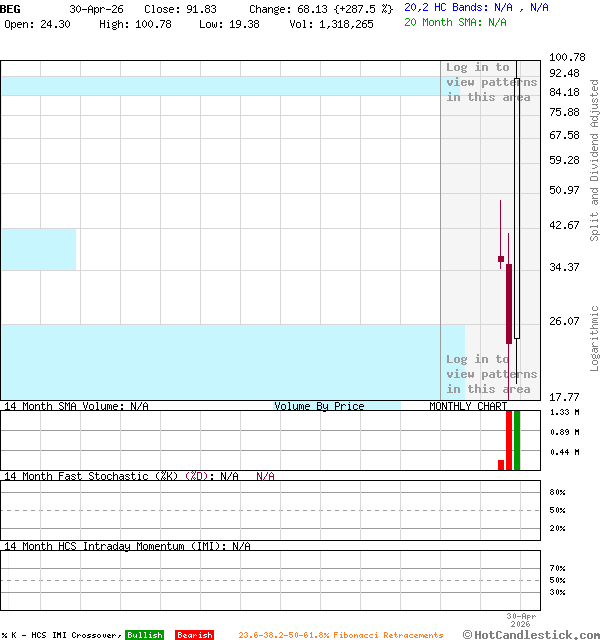Click the green Bullish legend badge
This screenshot has width=600, height=640.
pos(144,635)
